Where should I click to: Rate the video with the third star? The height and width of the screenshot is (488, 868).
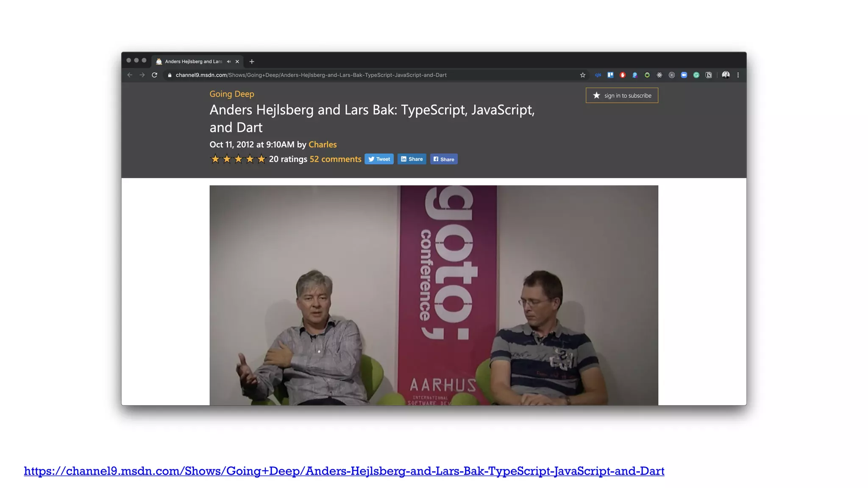(239, 159)
